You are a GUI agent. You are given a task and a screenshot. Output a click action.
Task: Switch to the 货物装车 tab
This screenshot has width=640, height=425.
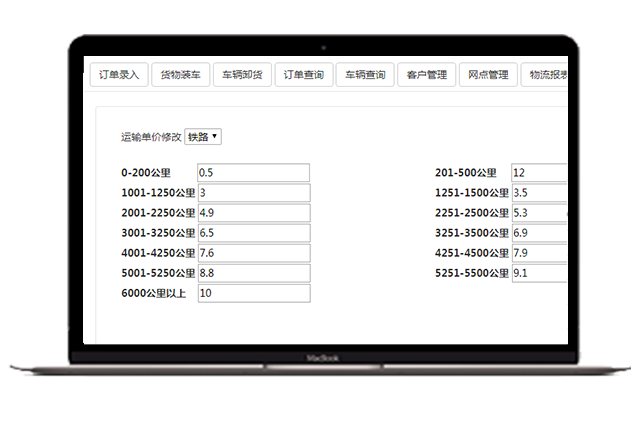[180, 75]
